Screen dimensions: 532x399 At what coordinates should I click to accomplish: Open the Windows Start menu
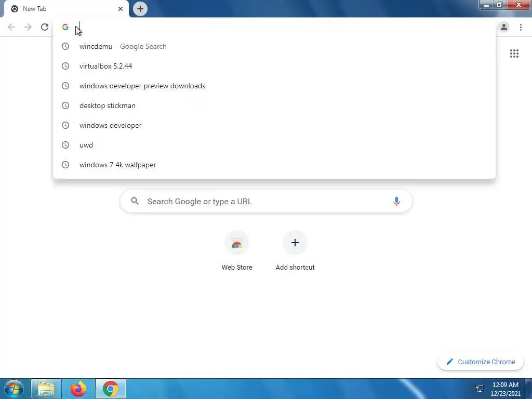click(x=14, y=389)
